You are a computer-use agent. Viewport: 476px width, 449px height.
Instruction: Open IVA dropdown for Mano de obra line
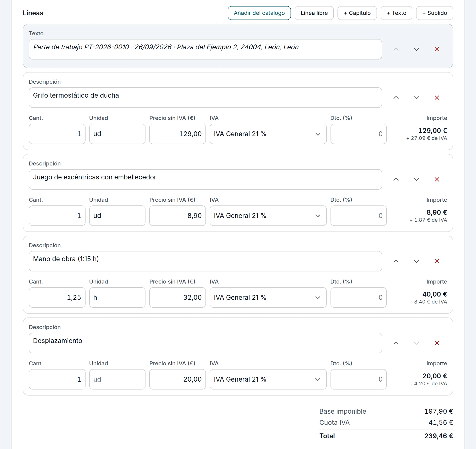(x=268, y=297)
